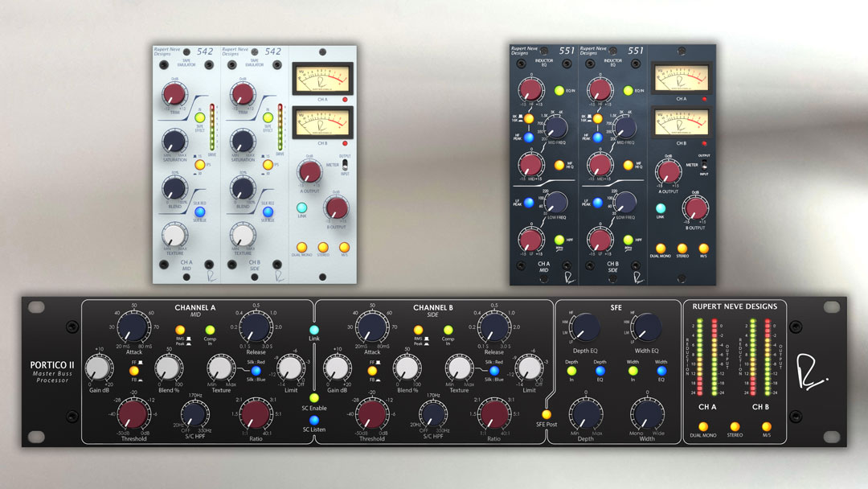Click the 542 CH B Saturation knob
The image size is (868, 489).
click(x=243, y=141)
